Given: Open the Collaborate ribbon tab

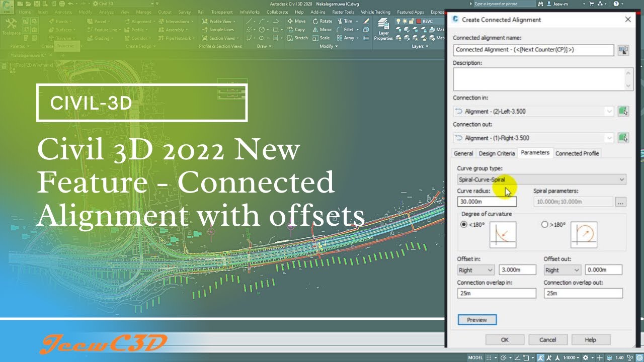Looking at the screenshot, I should (277, 12).
